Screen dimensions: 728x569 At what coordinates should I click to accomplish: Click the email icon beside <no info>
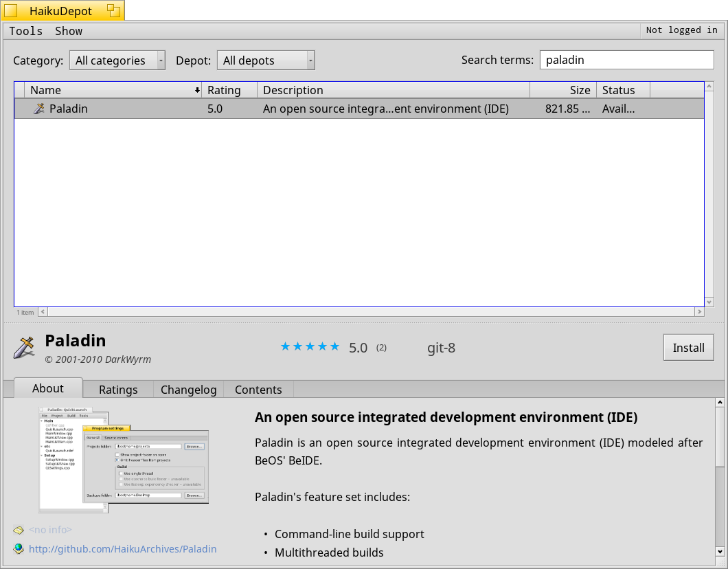pos(19,530)
